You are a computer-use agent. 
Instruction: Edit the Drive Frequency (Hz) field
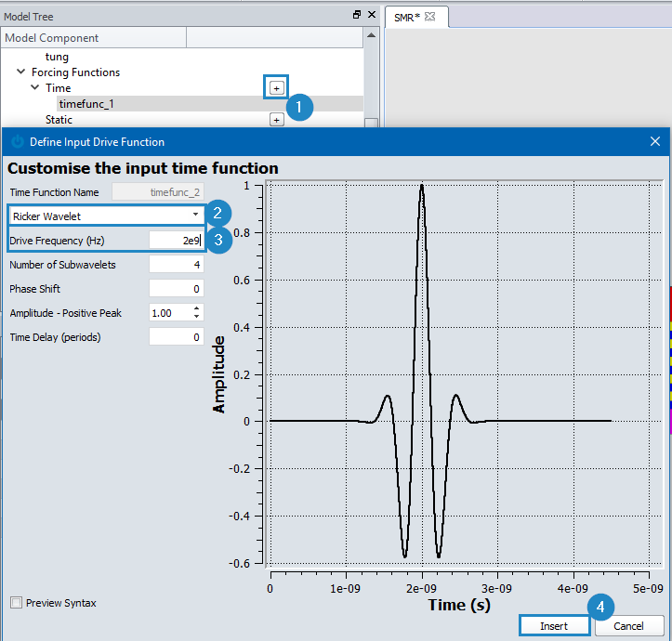click(177, 241)
